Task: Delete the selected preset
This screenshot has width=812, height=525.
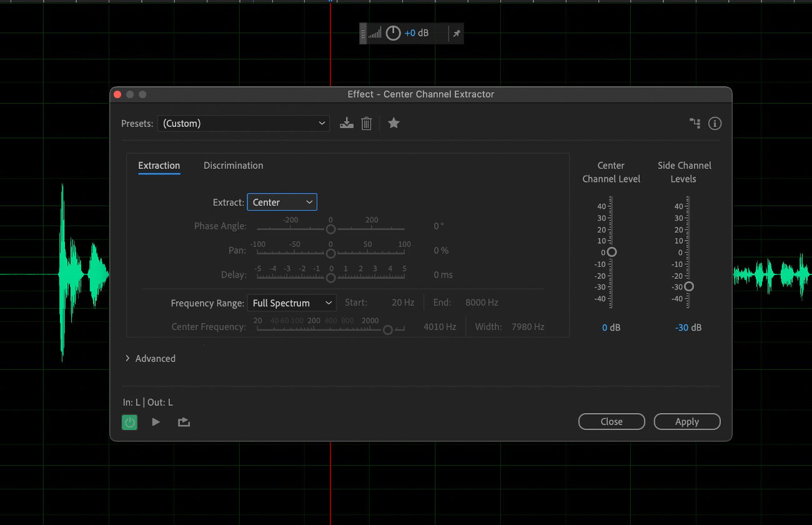Action: pos(367,123)
